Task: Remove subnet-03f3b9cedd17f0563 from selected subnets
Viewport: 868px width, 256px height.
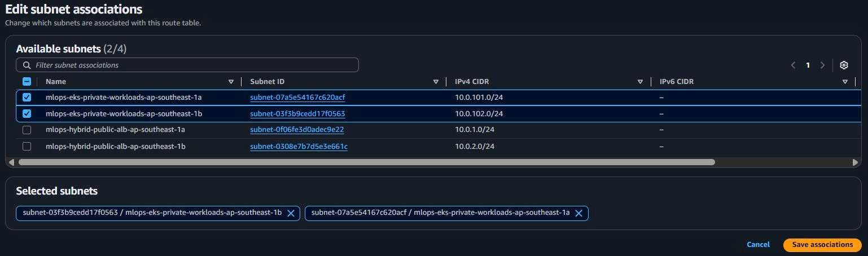Action: [291, 213]
